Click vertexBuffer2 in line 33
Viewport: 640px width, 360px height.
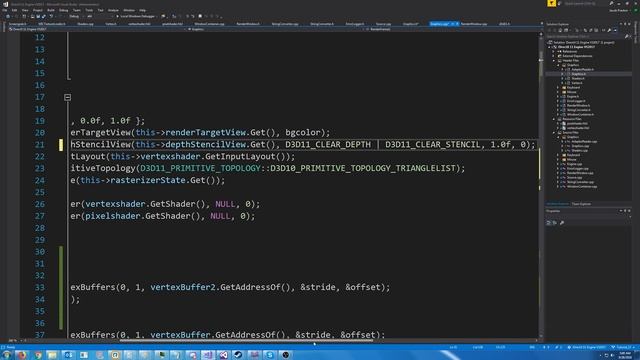tap(182, 287)
